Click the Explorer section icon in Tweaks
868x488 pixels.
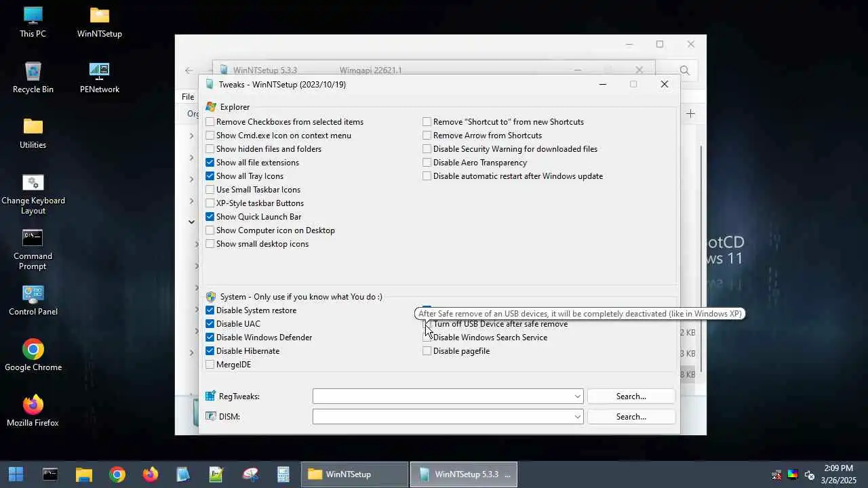tap(211, 107)
